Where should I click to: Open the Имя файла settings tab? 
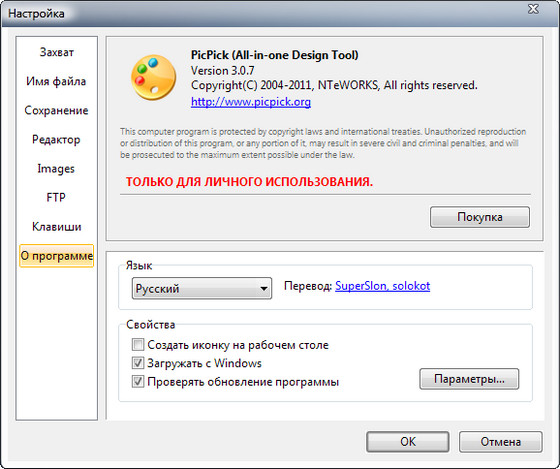click(56, 81)
